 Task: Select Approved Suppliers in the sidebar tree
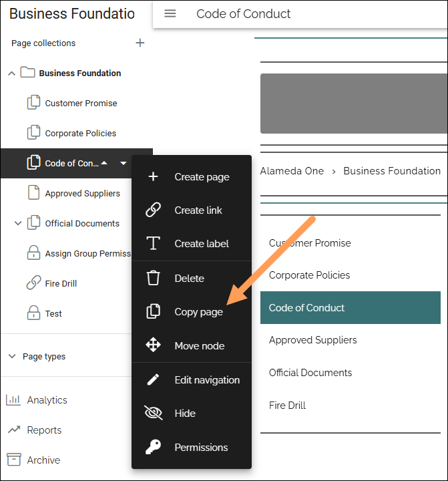pos(83,193)
